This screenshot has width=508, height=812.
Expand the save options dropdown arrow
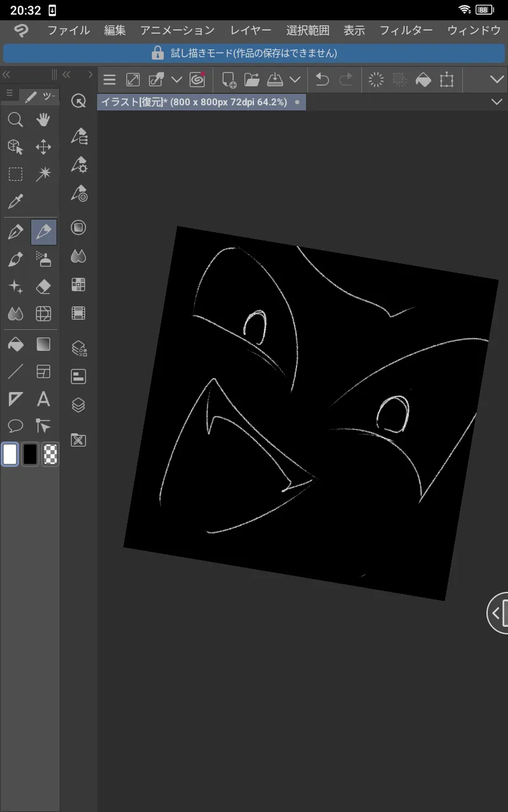(x=295, y=80)
